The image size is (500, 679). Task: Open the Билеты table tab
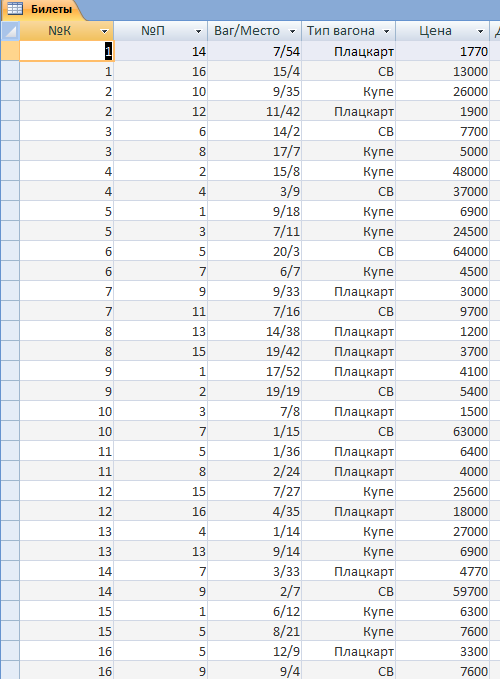pyautogui.click(x=42, y=9)
